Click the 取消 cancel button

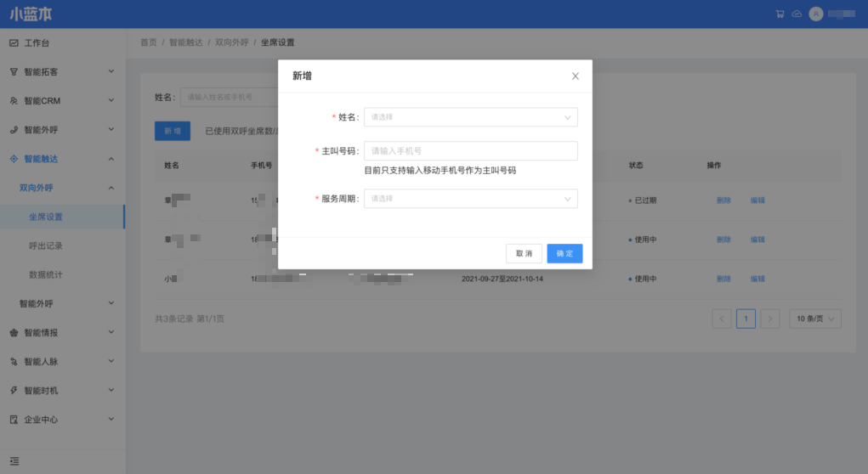524,253
